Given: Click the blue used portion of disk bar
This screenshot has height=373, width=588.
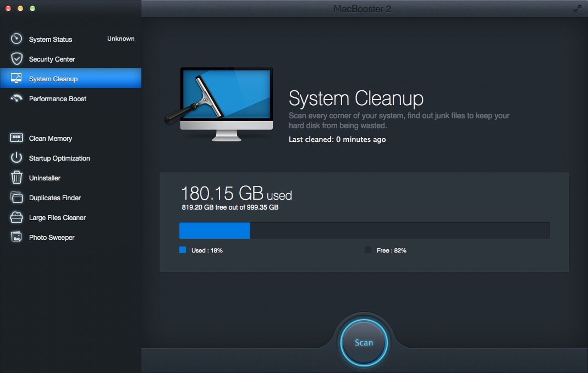Looking at the screenshot, I should pos(215,231).
